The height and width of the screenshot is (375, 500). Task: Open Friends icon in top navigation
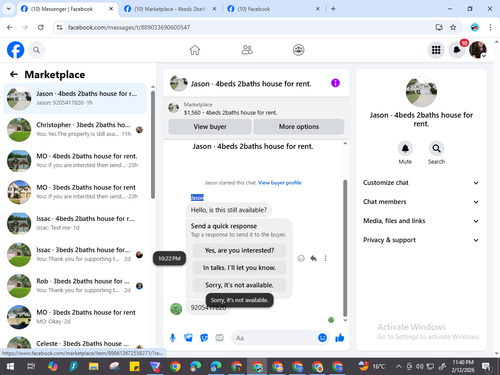[247, 50]
